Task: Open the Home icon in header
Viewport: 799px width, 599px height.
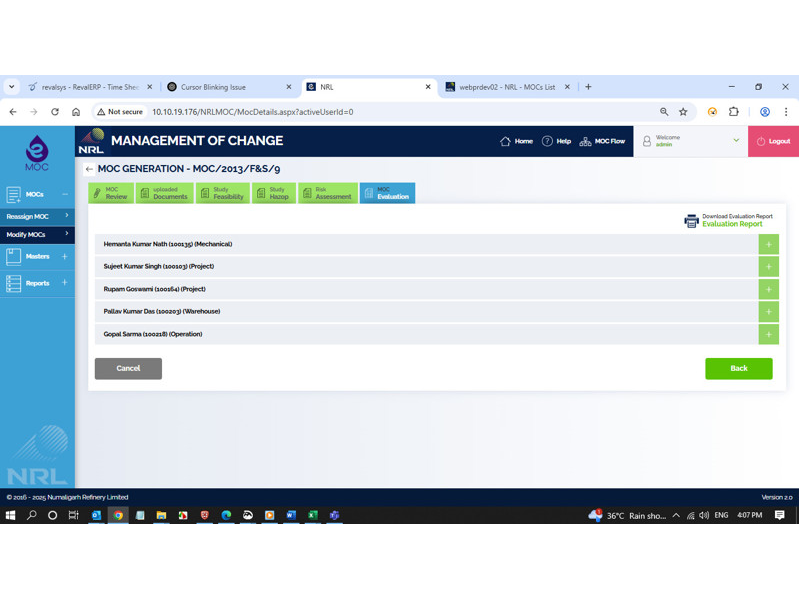Action: point(506,141)
